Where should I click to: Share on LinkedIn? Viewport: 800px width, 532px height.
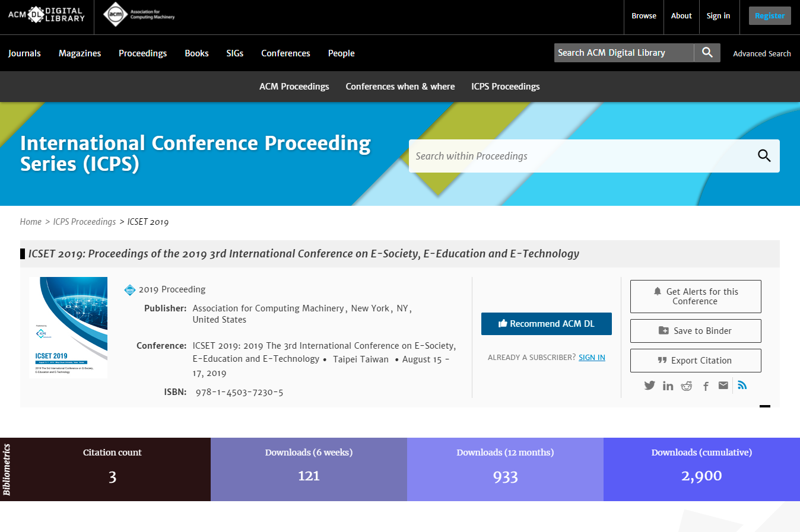[x=668, y=386]
